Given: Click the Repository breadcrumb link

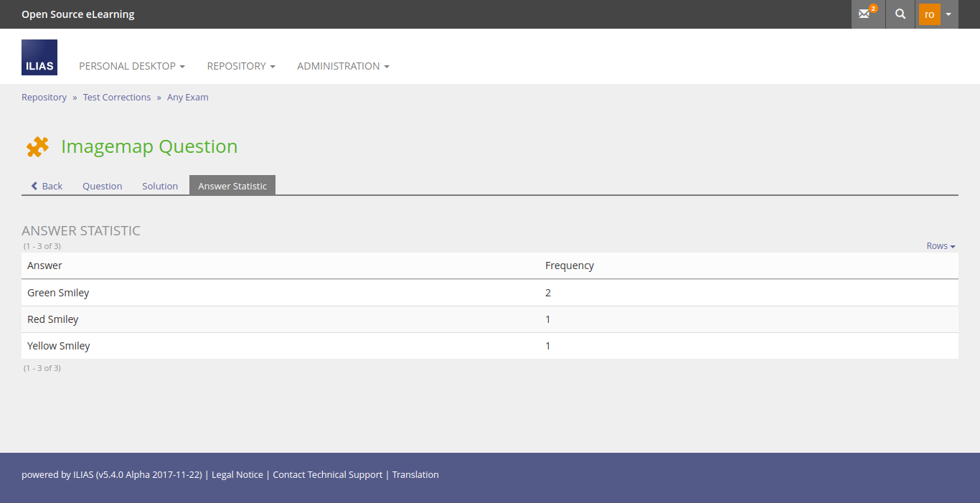Looking at the screenshot, I should pos(44,98).
